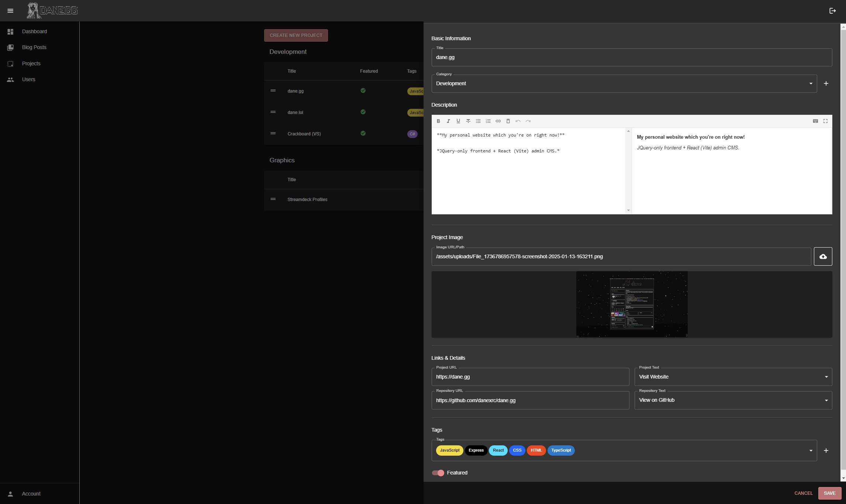Apply italic formatting in editor toolbar
The image size is (846, 504).
(x=448, y=121)
